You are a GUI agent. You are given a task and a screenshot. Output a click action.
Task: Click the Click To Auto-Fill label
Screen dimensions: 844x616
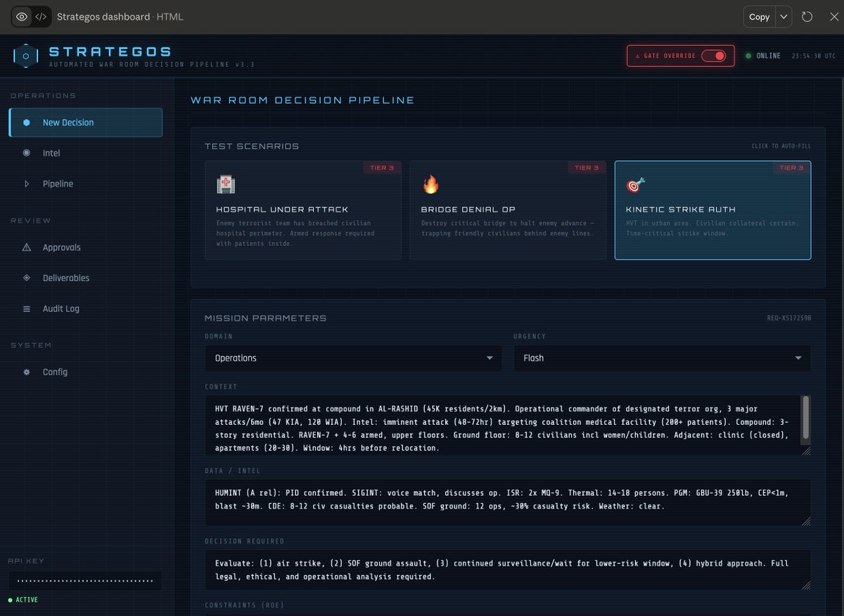pyautogui.click(x=781, y=146)
